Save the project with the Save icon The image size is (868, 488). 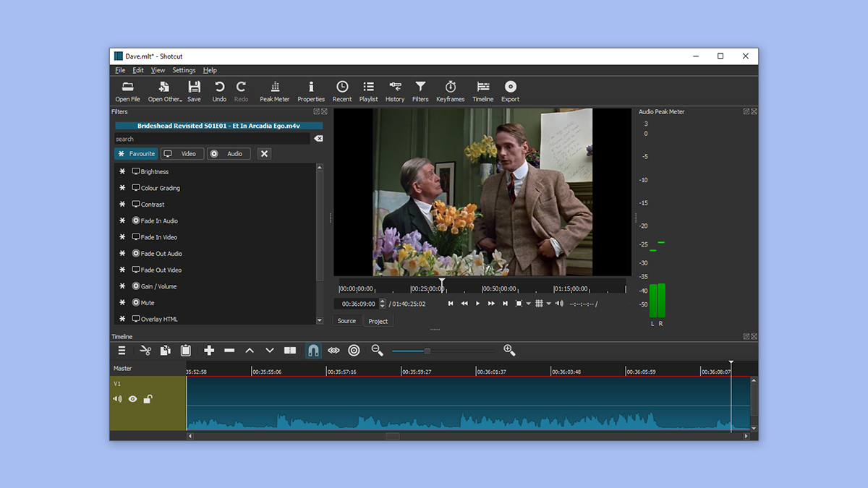click(x=194, y=91)
